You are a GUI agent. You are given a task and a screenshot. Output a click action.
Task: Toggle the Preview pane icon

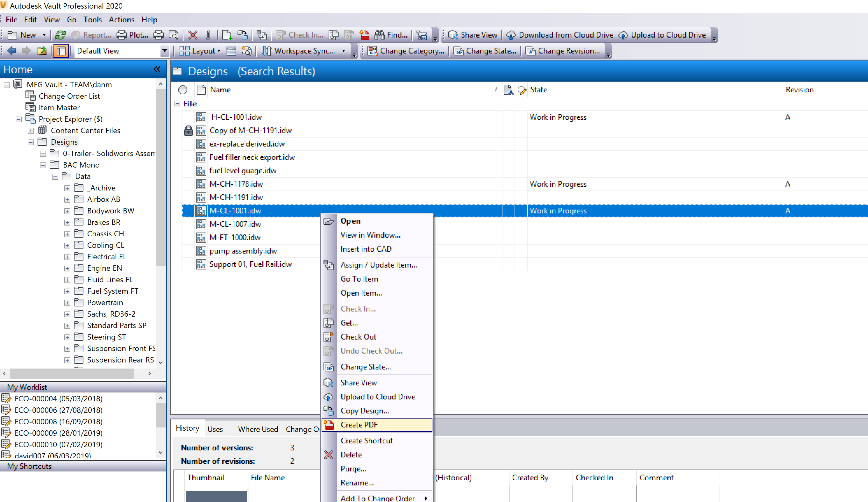click(61, 51)
